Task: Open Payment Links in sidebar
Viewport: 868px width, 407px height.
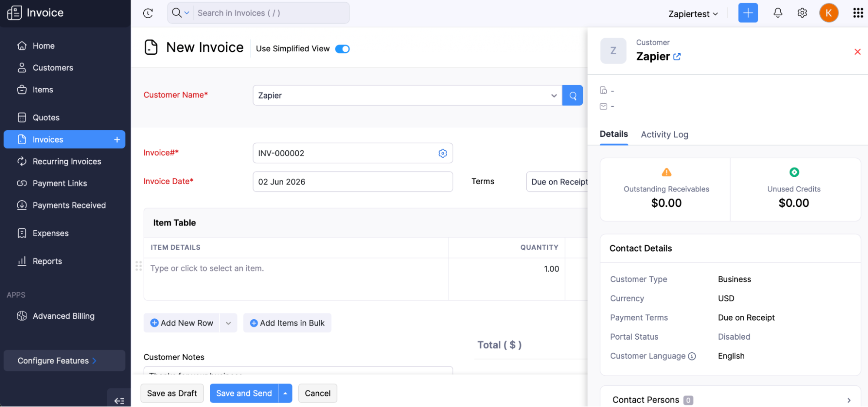Action: pyautogui.click(x=64, y=183)
